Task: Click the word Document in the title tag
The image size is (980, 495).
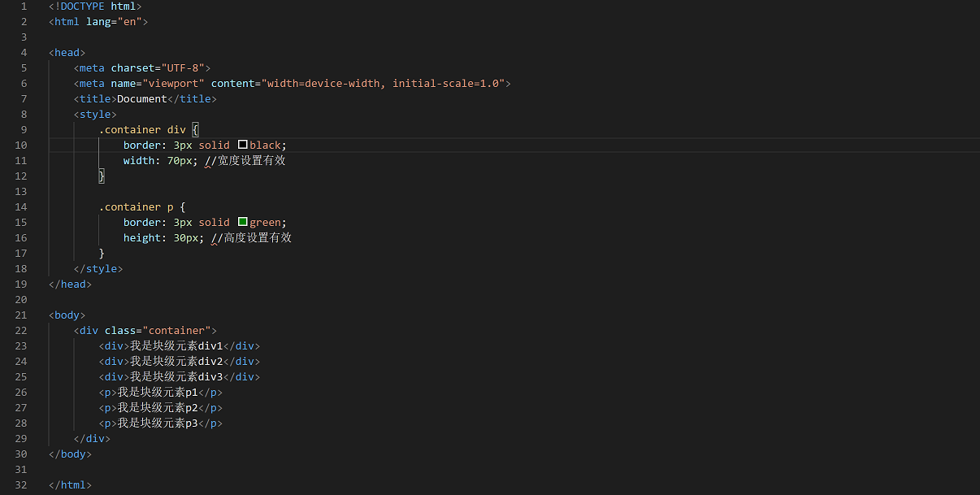Action: pyautogui.click(x=142, y=98)
